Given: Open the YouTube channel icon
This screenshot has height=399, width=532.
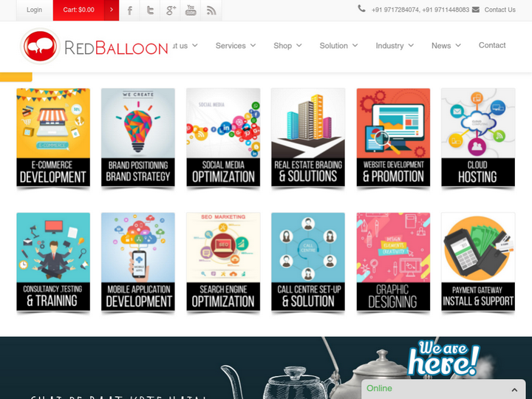Looking at the screenshot, I should [191, 10].
